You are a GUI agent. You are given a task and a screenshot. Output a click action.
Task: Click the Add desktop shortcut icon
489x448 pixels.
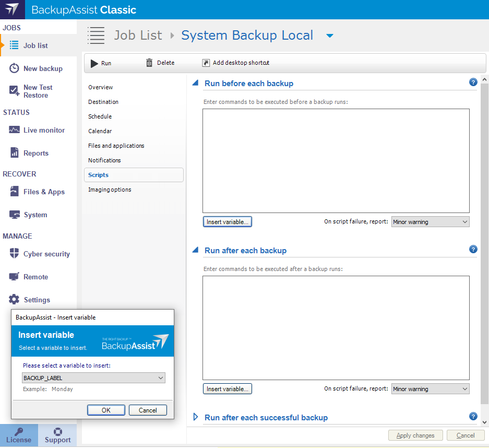(x=206, y=63)
